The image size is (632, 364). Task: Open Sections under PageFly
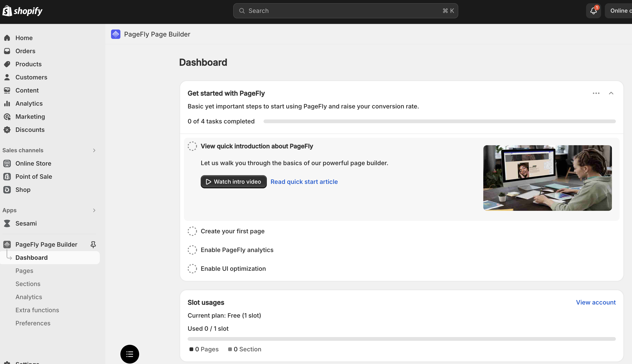tap(28, 284)
